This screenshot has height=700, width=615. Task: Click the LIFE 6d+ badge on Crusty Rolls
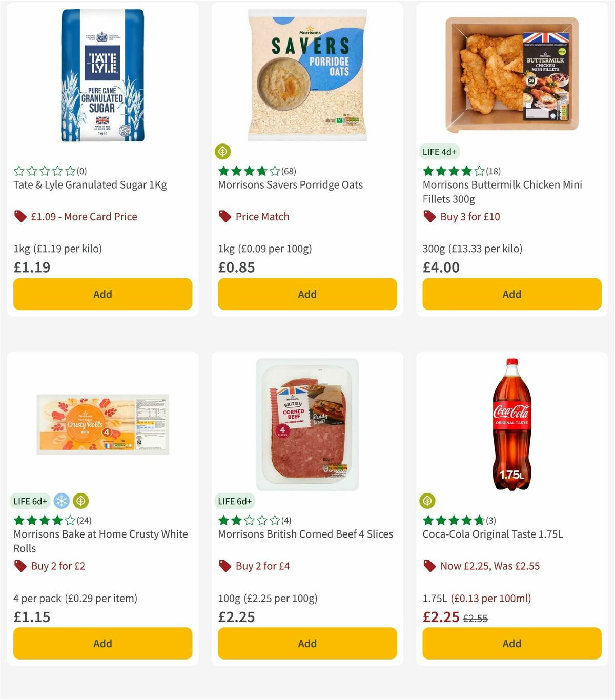pos(30,501)
